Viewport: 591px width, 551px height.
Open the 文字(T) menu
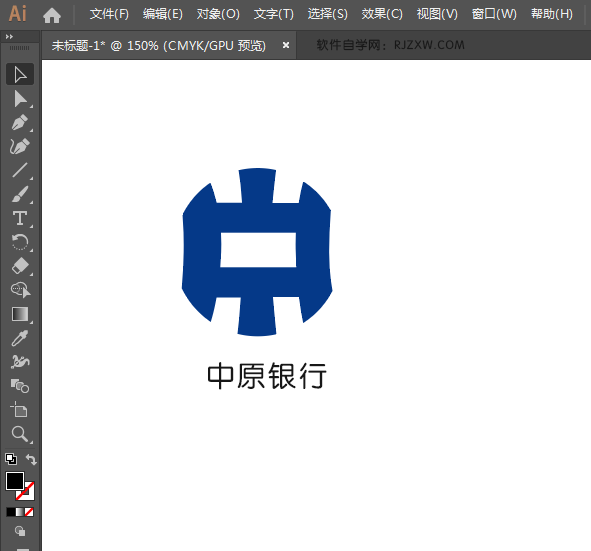coord(274,14)
